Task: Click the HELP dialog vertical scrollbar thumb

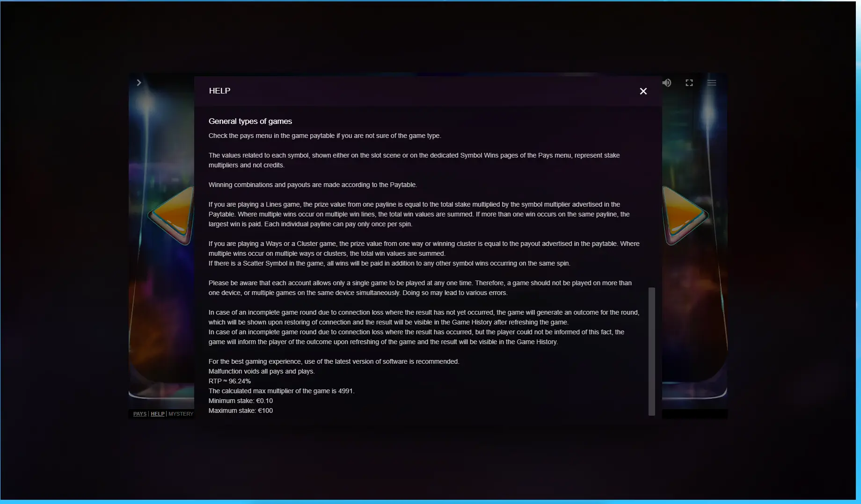Action: pyautogui.click(x=652, y=352)
